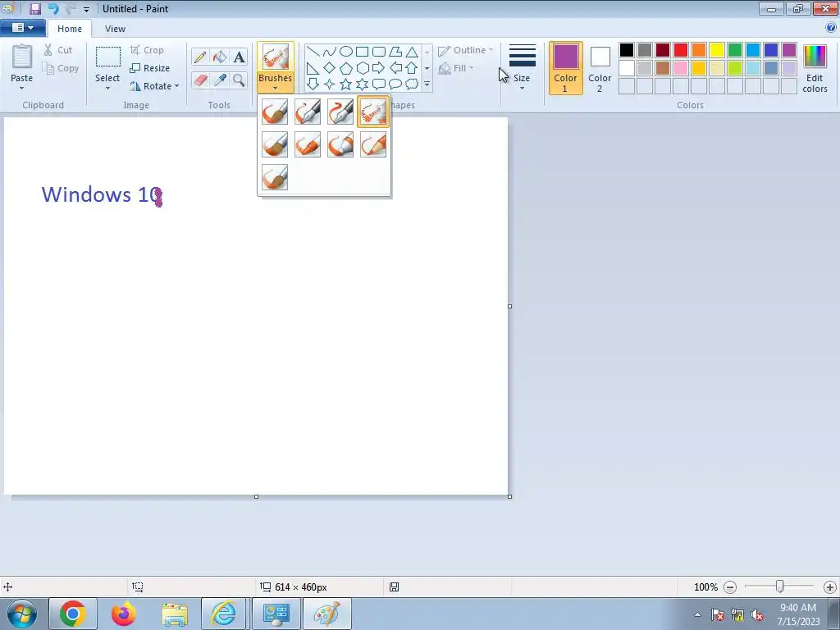Select the Text tool
The image size is (840, 630).
coord(239,57)
